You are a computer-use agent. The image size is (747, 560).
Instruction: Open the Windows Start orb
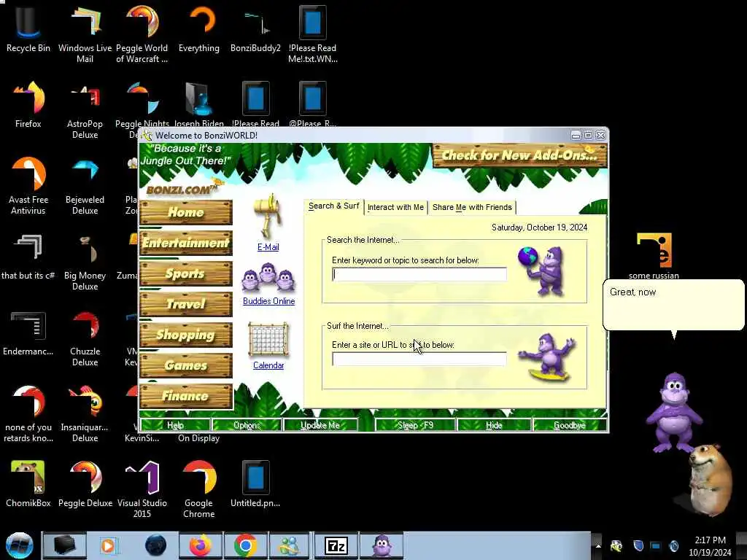(x=20, y=545)
